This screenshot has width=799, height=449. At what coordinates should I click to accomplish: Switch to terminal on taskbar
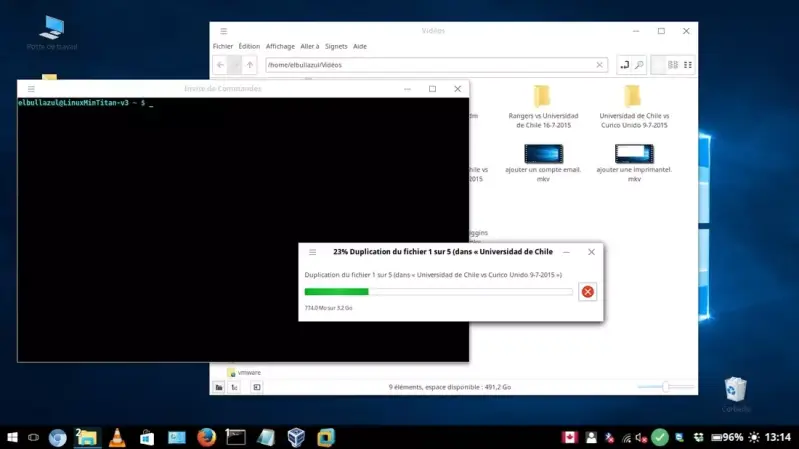(x=236, y=437)
